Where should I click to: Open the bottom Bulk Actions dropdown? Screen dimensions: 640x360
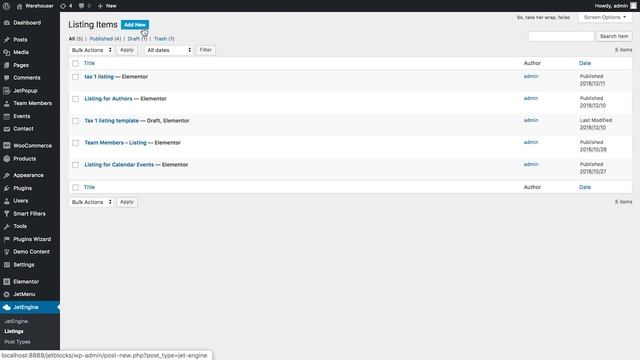[91, 202]
